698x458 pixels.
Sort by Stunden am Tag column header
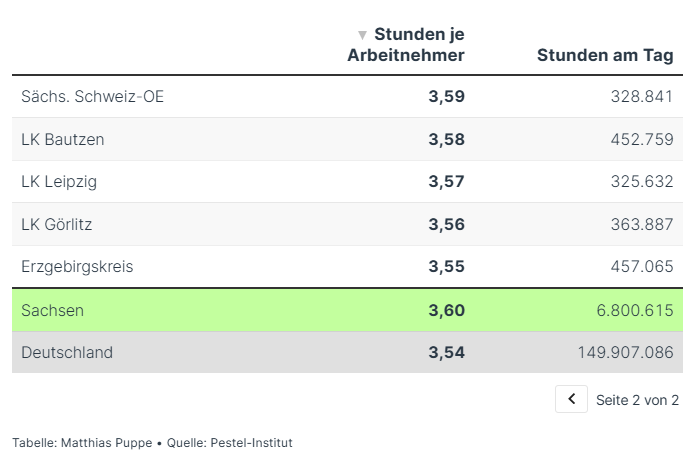(605, 55)
